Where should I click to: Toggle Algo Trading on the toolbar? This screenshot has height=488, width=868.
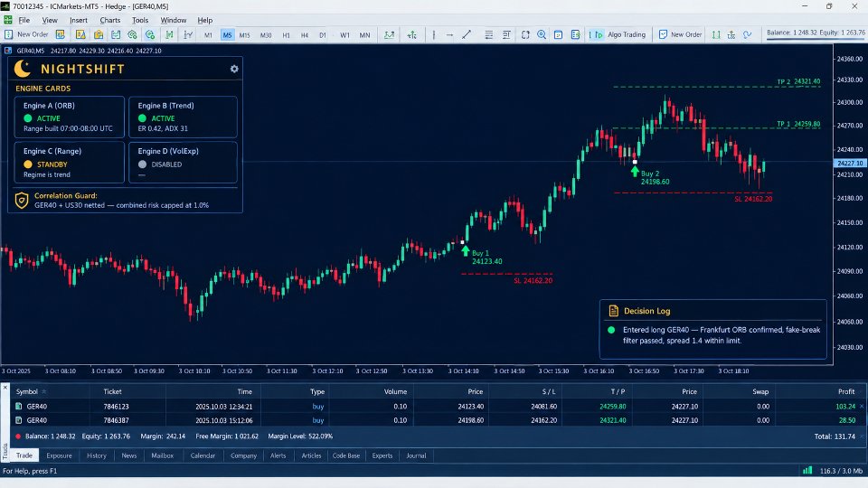click(618, 34)
